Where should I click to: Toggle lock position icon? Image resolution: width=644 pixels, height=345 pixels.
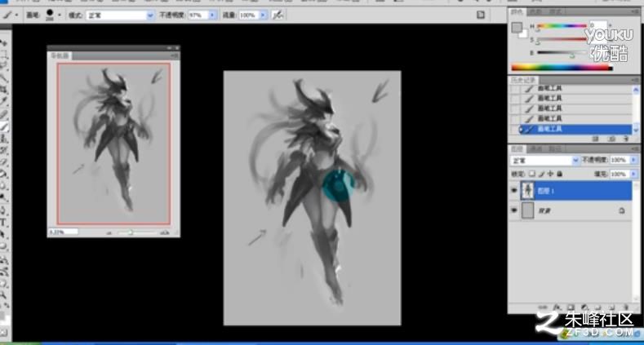[x=550, y=174]
